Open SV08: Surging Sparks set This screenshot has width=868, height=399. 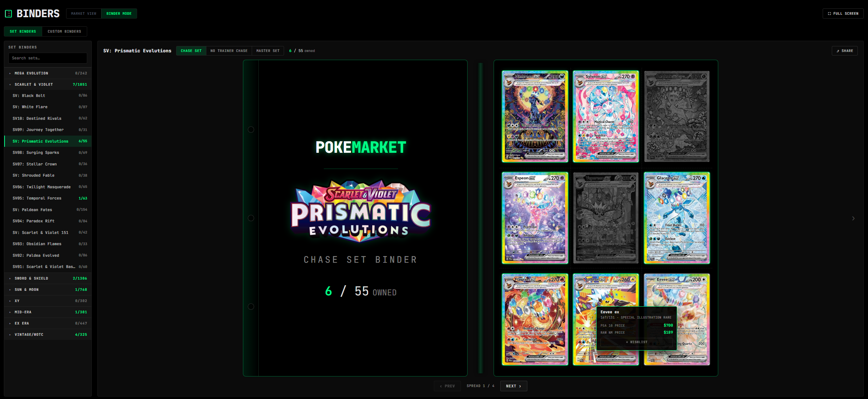[48, 152]
